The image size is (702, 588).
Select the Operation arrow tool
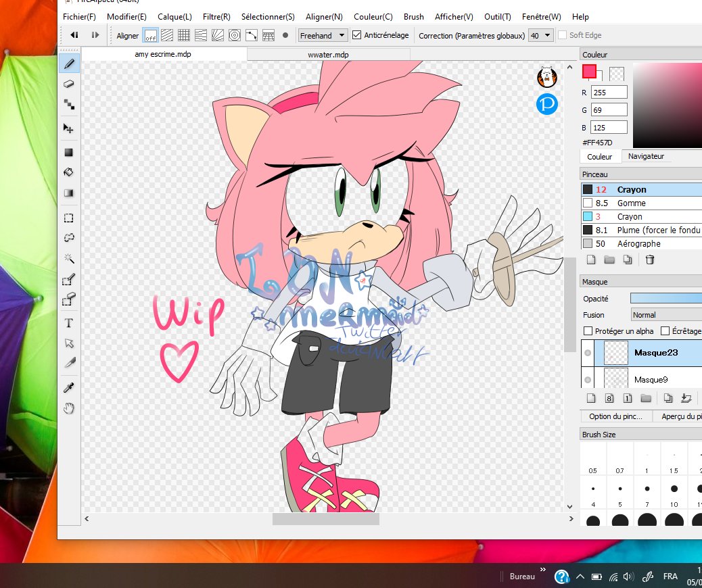coord(69,343)
